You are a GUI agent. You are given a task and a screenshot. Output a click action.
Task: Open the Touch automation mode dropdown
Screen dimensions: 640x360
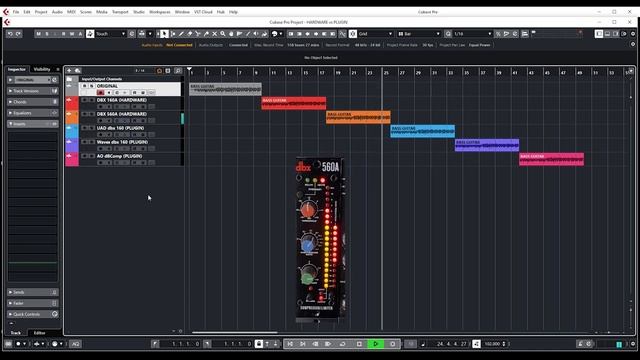[x=111, y=34]
